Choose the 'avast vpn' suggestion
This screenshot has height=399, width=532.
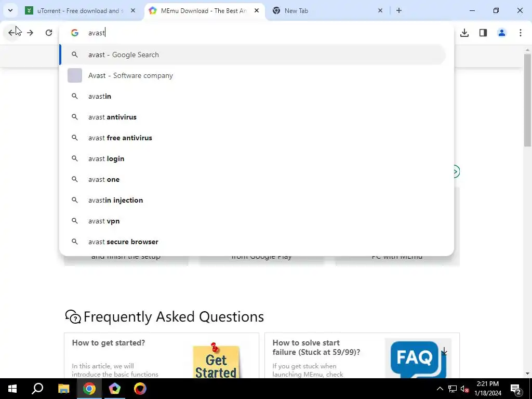coord(253,221)
